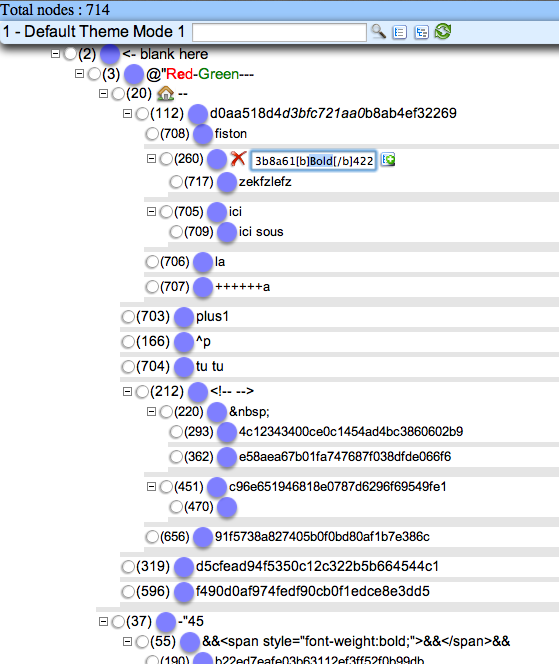Click node text 'zekfzlefz'
The height and width of the screenshot is (664, 559).
point(265,182)
